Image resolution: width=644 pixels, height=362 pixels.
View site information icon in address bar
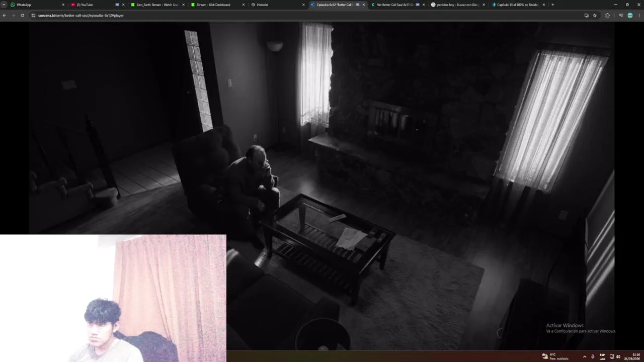point(33,16)
